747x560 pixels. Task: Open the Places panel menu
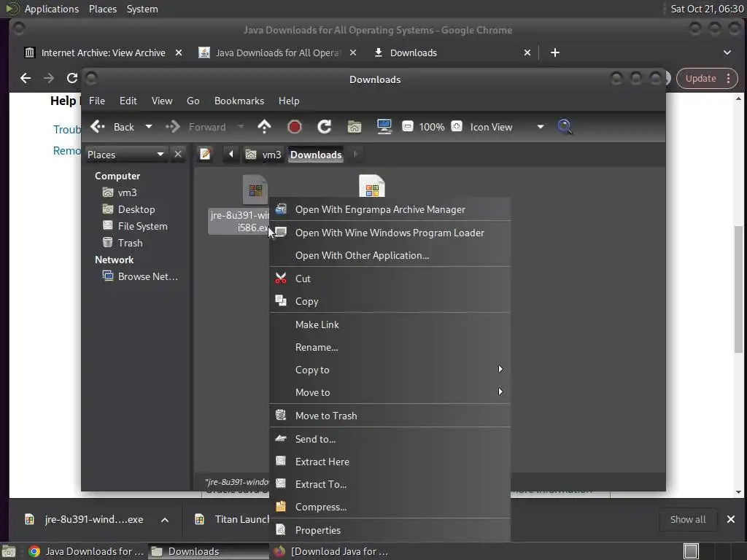103,9
